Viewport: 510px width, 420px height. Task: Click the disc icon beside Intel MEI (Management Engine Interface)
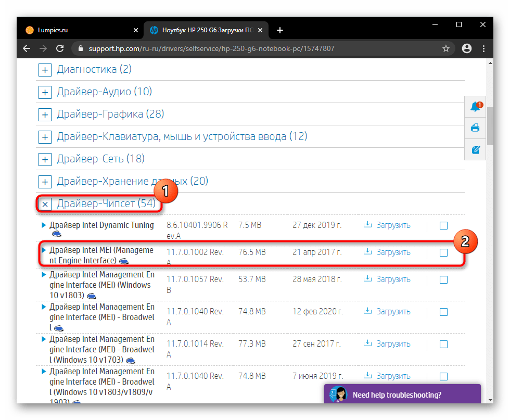pyautogui.click(x=124, y=261)
